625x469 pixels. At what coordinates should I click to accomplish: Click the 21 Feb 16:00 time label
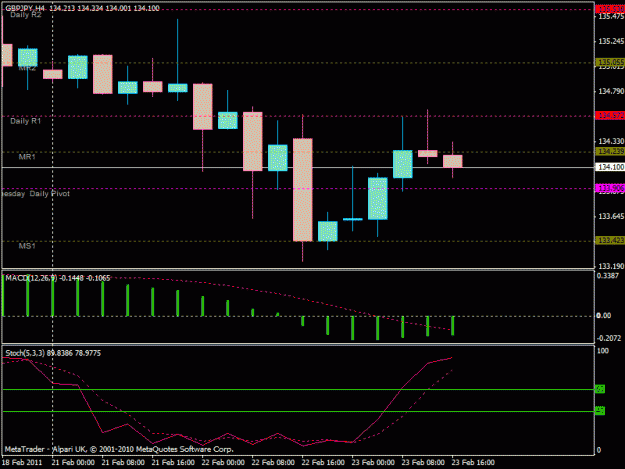tap(173, 463)
